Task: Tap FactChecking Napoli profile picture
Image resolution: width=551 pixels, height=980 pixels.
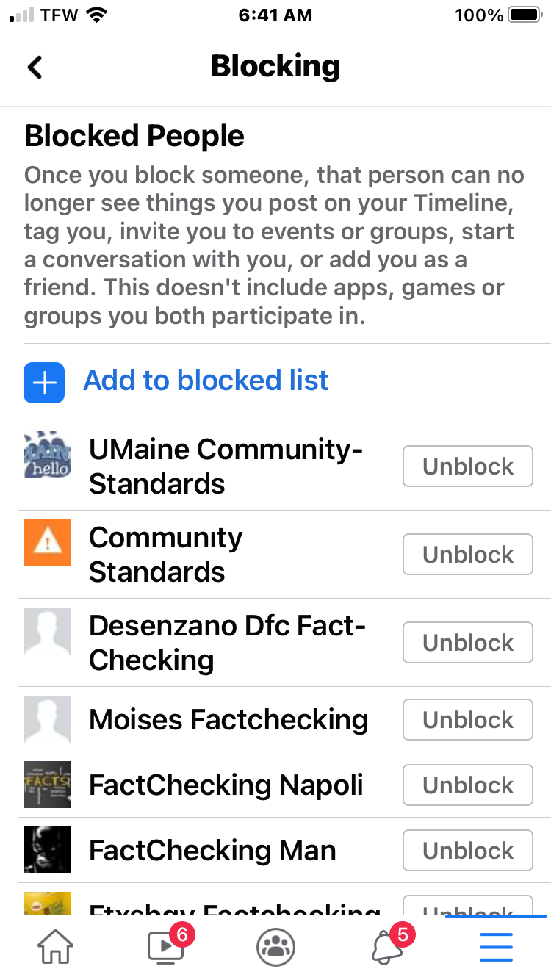Action: (x=47, y=785)
